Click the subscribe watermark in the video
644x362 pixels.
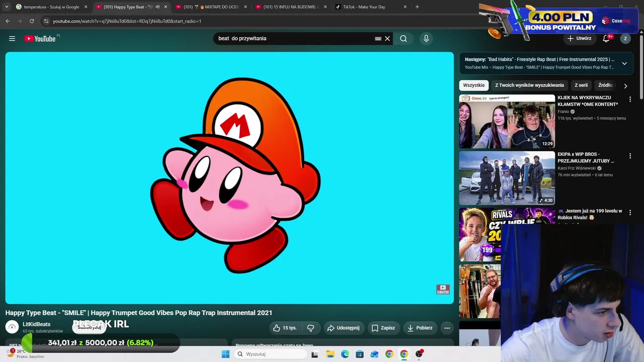443,290
